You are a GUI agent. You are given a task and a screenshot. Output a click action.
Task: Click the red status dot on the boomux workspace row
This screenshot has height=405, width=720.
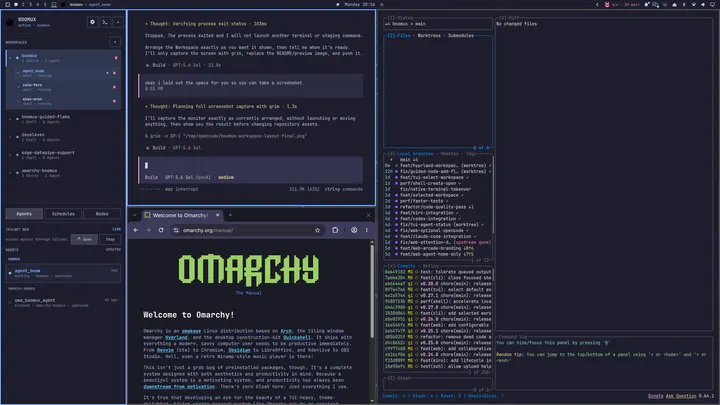(x=116, y=58)
